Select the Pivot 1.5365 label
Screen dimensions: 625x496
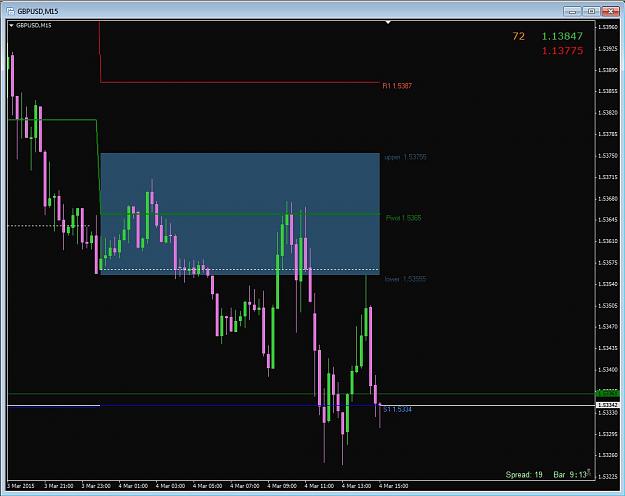403,218
